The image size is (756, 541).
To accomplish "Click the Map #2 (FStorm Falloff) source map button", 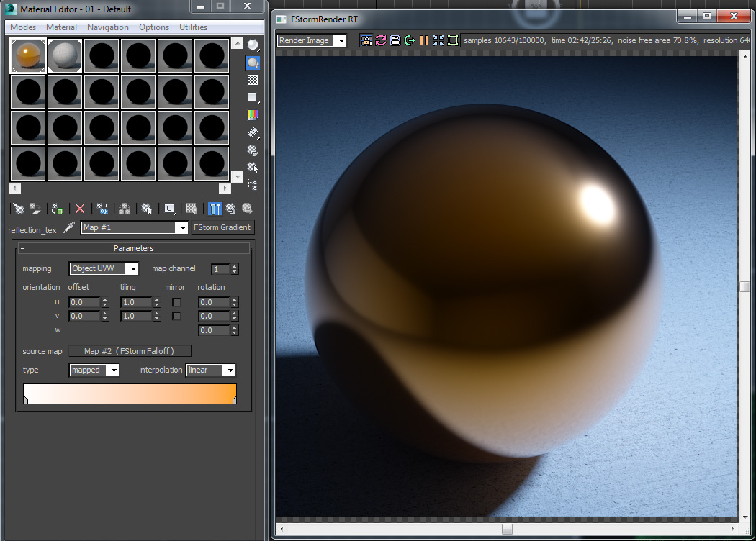I will 130,351.
